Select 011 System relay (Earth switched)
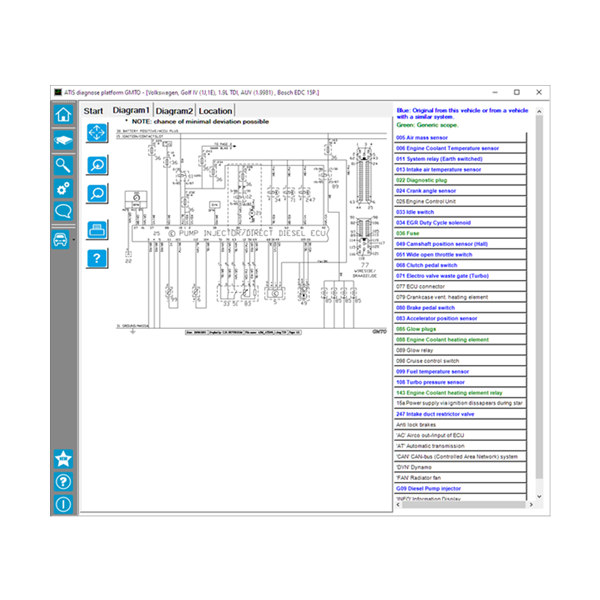This screenshot has width=600, height=600. (460, 159)
